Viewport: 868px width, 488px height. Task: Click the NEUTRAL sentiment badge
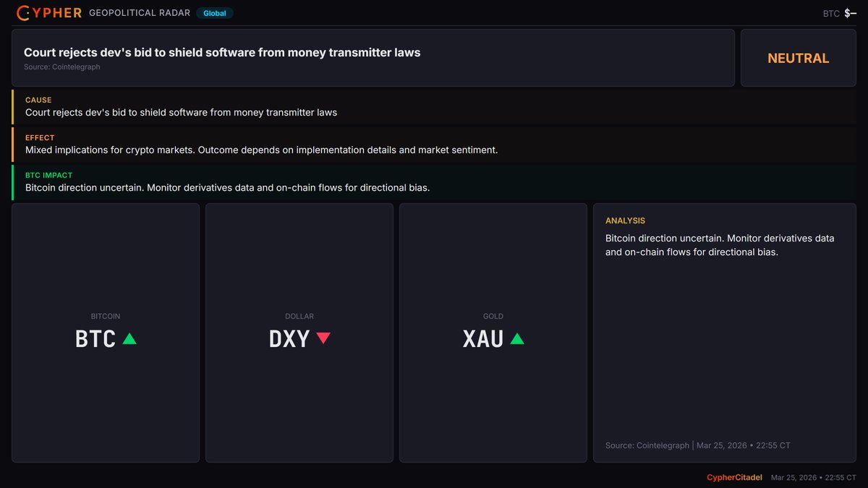click(x=798, y=59)
